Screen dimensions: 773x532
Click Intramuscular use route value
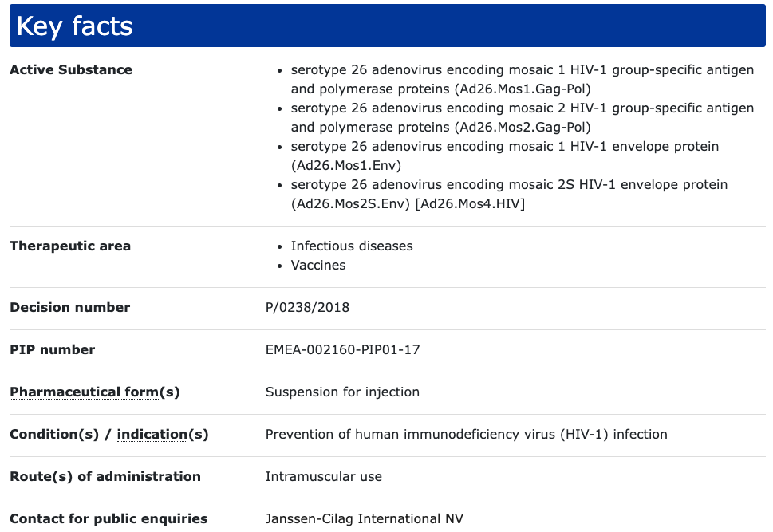coord(324,477)
